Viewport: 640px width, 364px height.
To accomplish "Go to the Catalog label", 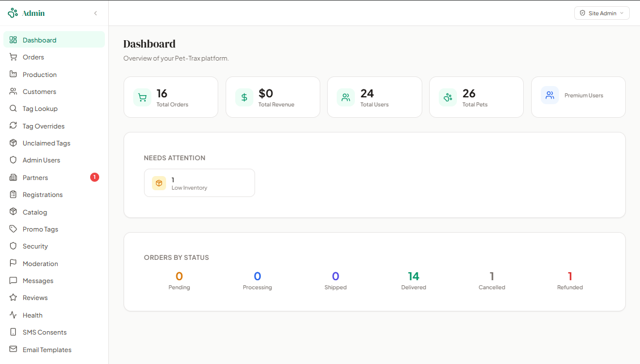I will pyautogui.click(x=35, y=212).
